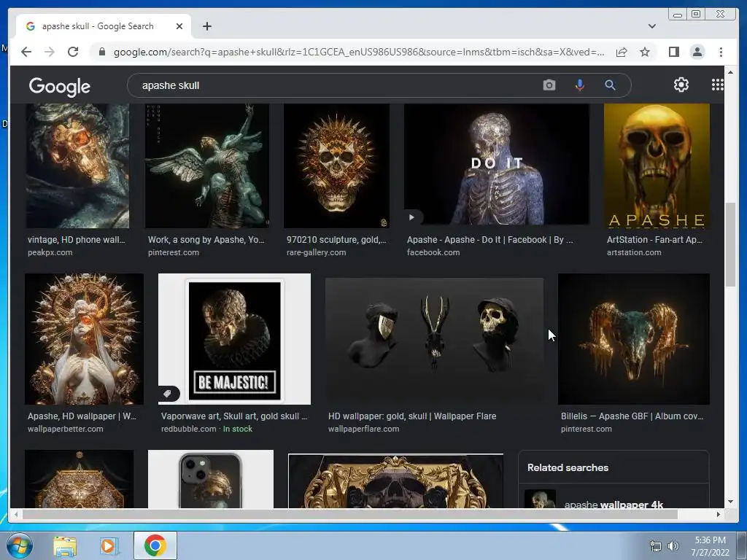This screenshot has height=560, width=747.
Task: Select the apashe skull Google Search tab
Action: 104,26
